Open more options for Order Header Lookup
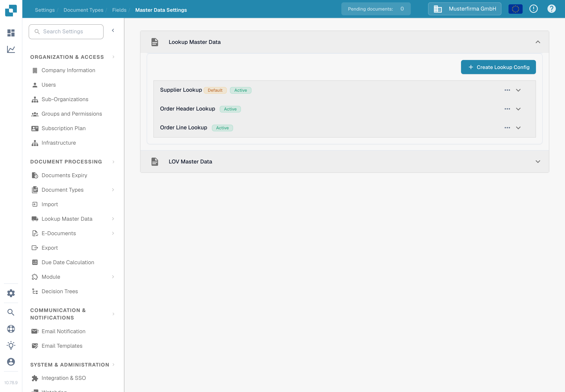Screen dimensions: 565x392 [507, 109]
